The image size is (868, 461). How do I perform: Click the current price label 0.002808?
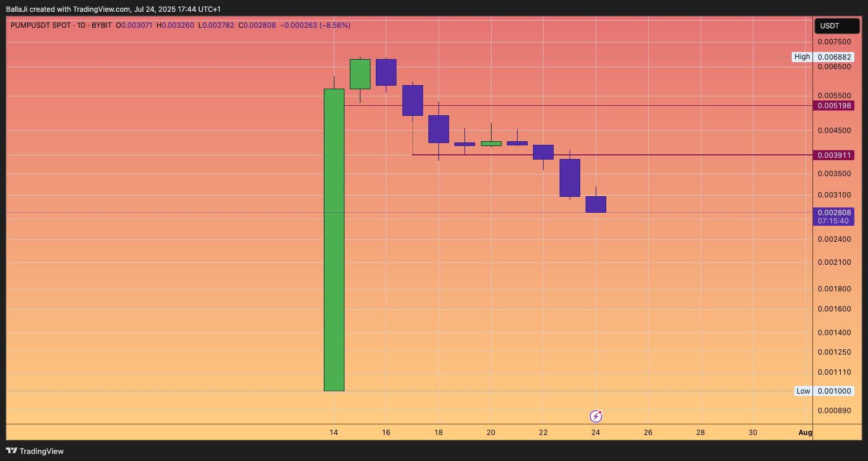(834, 212)
